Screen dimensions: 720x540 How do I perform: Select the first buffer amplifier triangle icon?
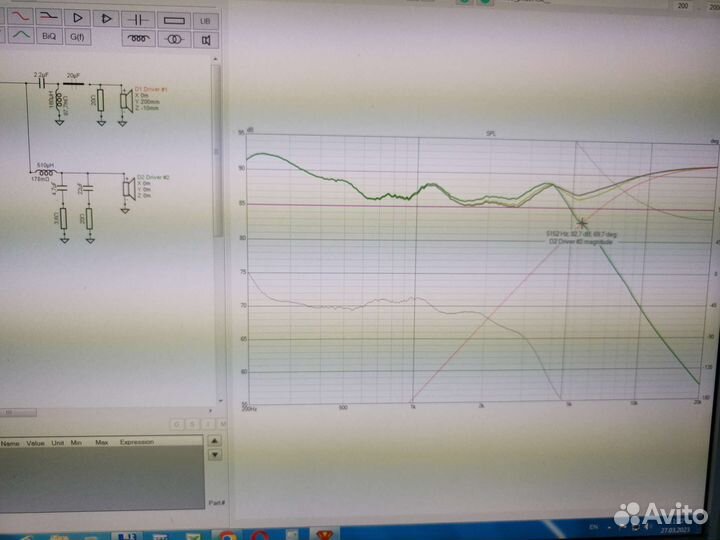(x=78, y=19)
